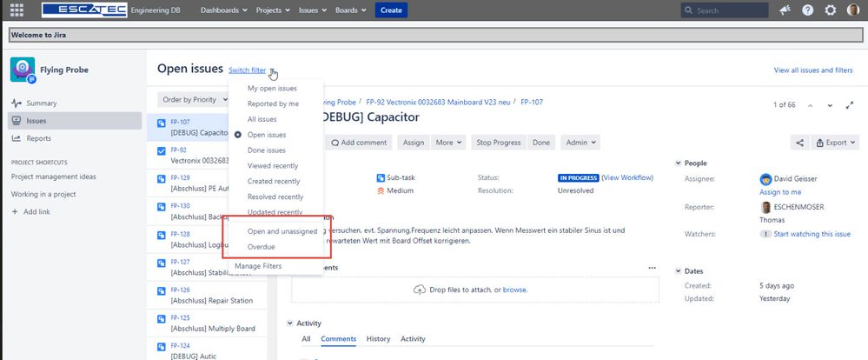Open View all issues and filters
868x360 pixels.
pos(813,70)
